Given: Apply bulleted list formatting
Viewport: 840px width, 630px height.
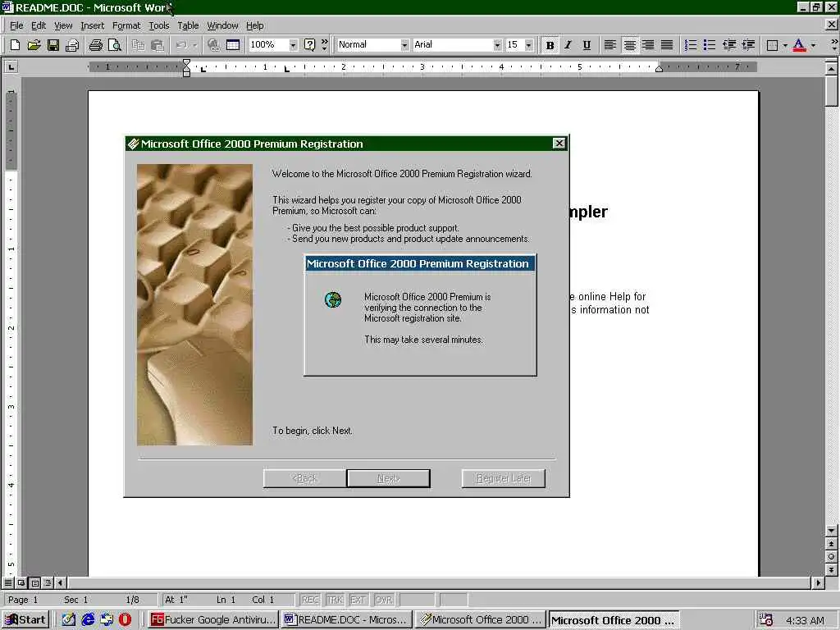Looking at the screenshot, I should [710, 45].
